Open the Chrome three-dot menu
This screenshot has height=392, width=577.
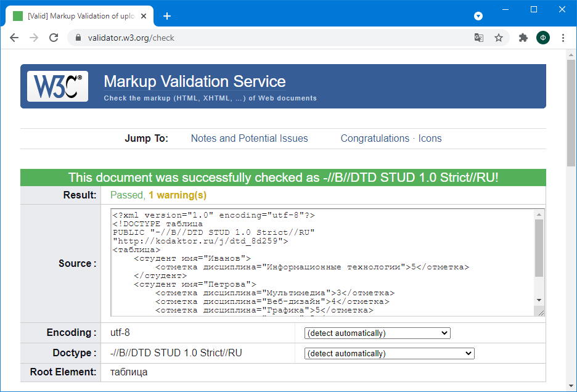[563, 38]
